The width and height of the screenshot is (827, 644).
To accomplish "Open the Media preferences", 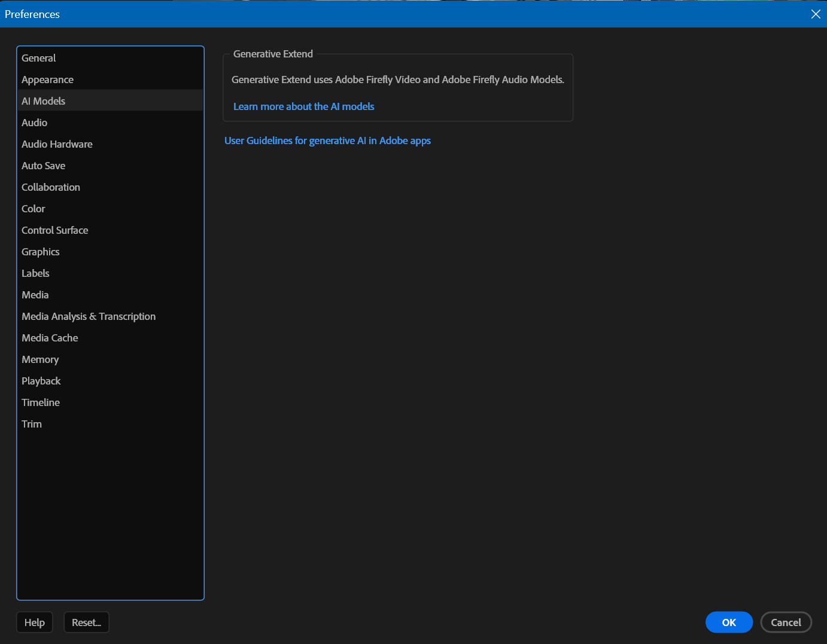I will [35, 294].
